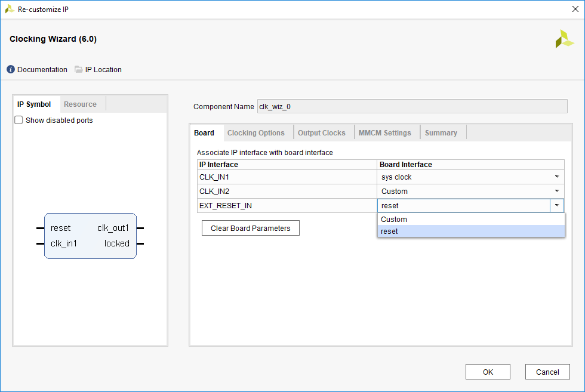Select the reset port on IP symbol
This screenshot has width=585, height=392.
pyautogui.click(x=60, y=228)
